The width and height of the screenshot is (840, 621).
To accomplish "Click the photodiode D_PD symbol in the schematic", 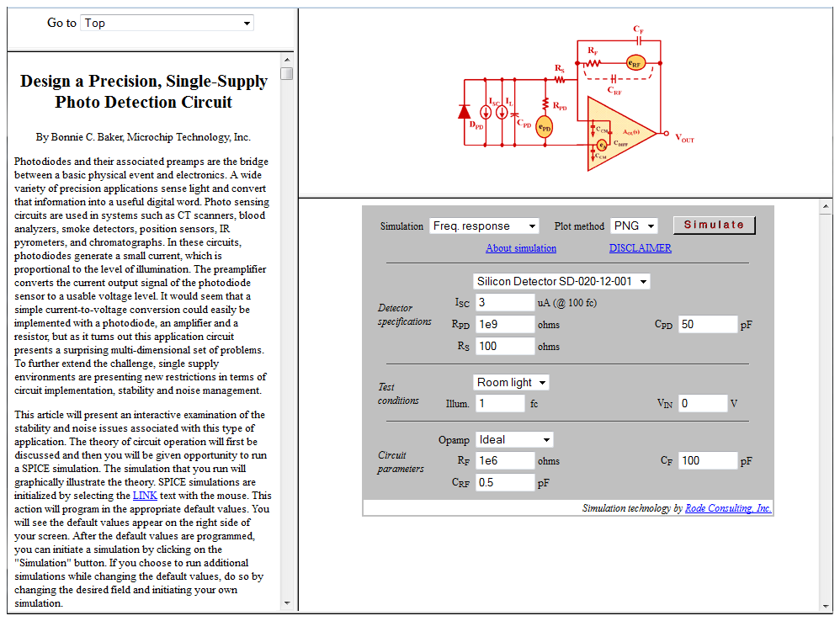I will coord(465,112).
